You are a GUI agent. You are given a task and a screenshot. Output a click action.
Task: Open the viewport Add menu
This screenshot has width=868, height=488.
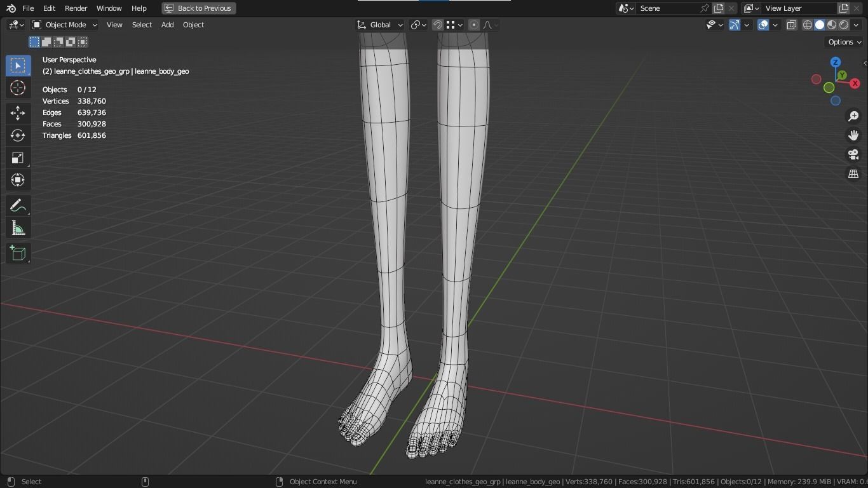pos(167,25)
